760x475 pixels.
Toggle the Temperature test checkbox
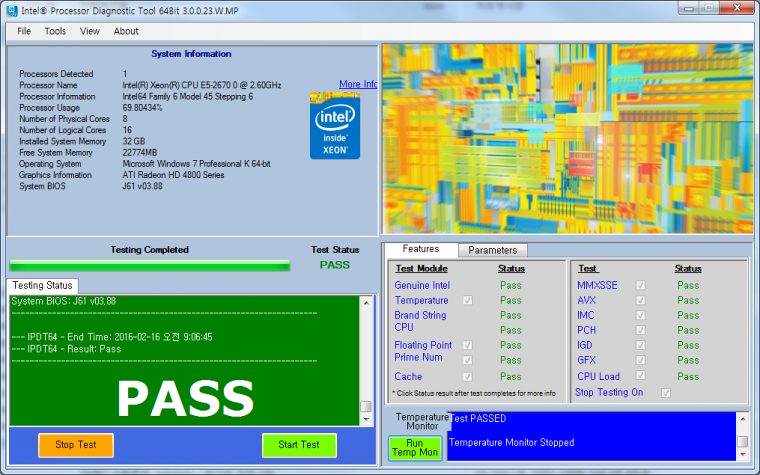467,301
